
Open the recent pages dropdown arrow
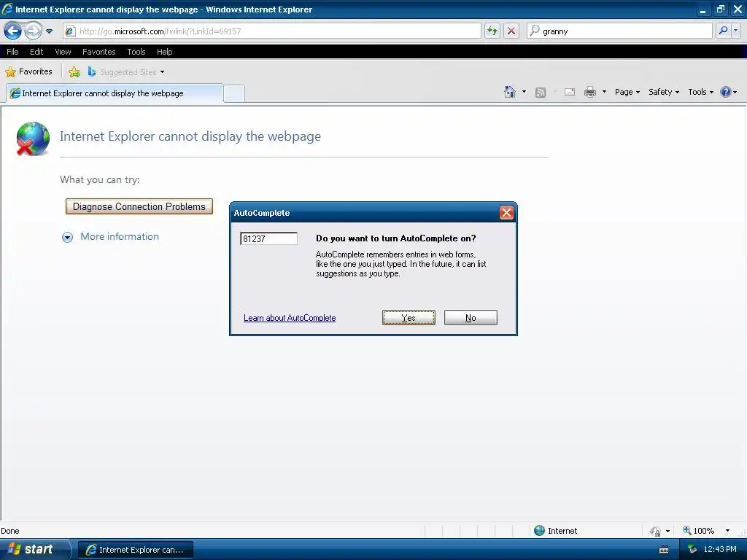coord(49,31)
